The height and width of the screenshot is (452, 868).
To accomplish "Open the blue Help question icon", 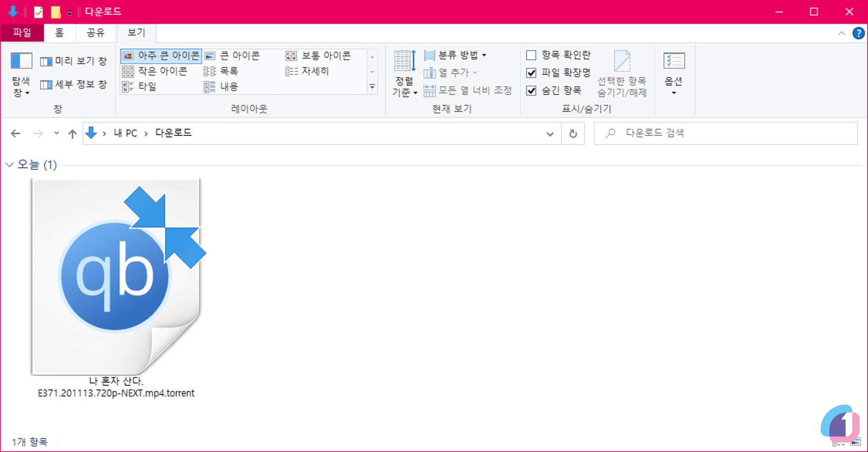I will 859,33.
